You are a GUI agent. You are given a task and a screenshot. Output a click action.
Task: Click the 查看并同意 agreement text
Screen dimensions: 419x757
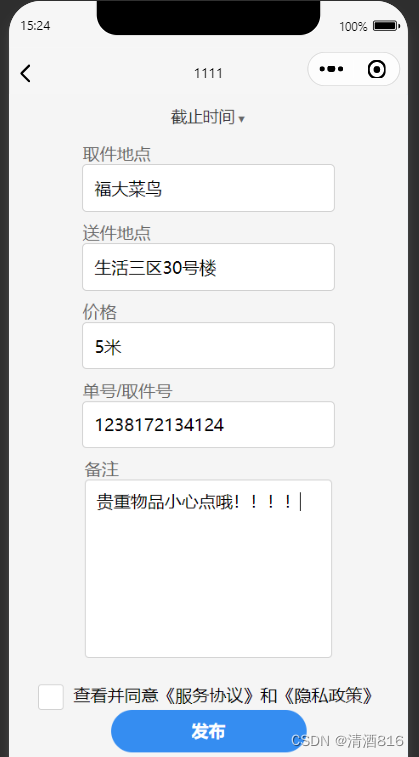(116, 696)
